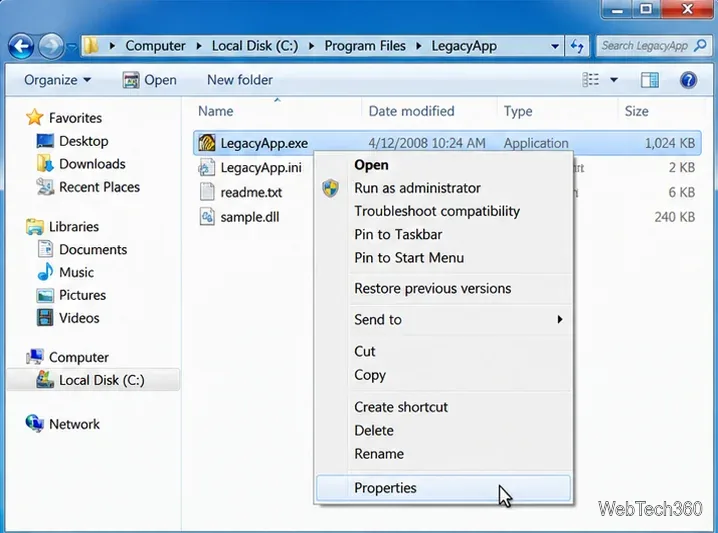
Task: Sort by Date modified column header
Action: point(411,111)
